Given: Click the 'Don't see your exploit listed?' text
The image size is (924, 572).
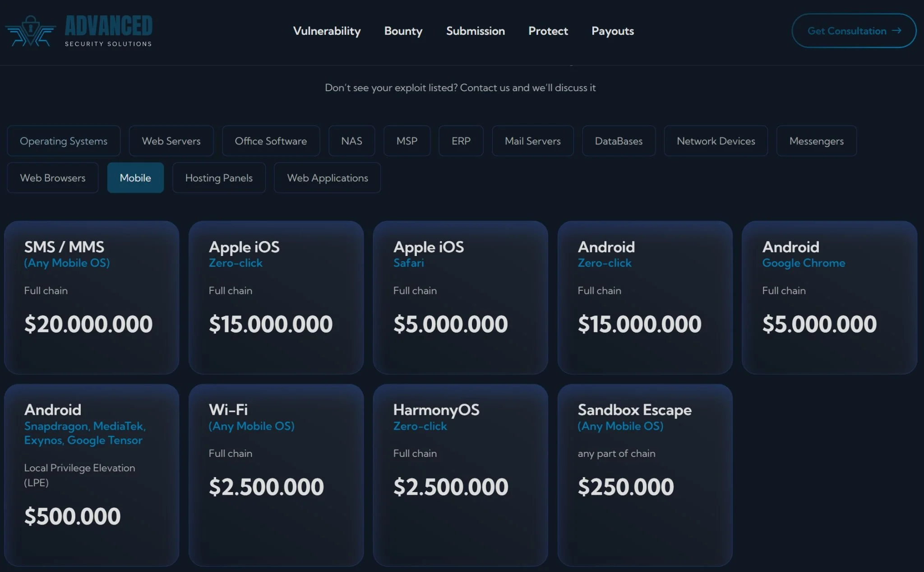Looking at the screenshot, I should point(391,88).
